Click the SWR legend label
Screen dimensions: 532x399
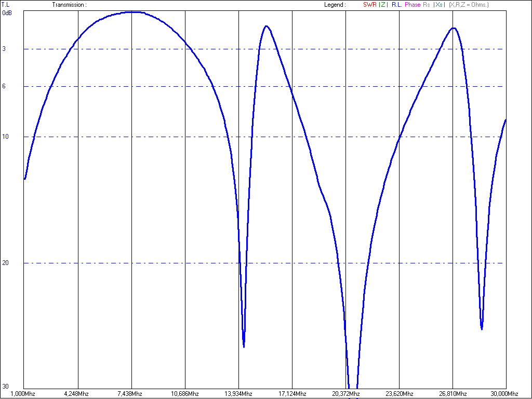(369, 5)
